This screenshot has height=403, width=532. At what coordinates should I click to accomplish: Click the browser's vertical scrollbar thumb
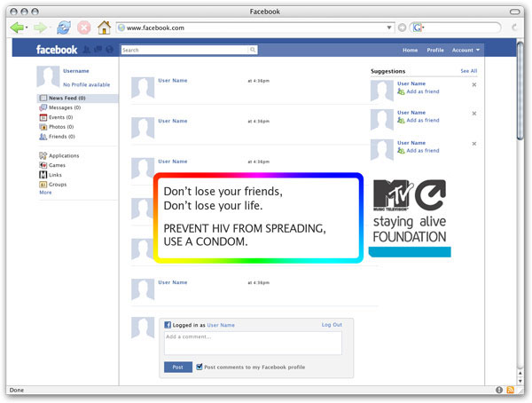pos(520,90)
